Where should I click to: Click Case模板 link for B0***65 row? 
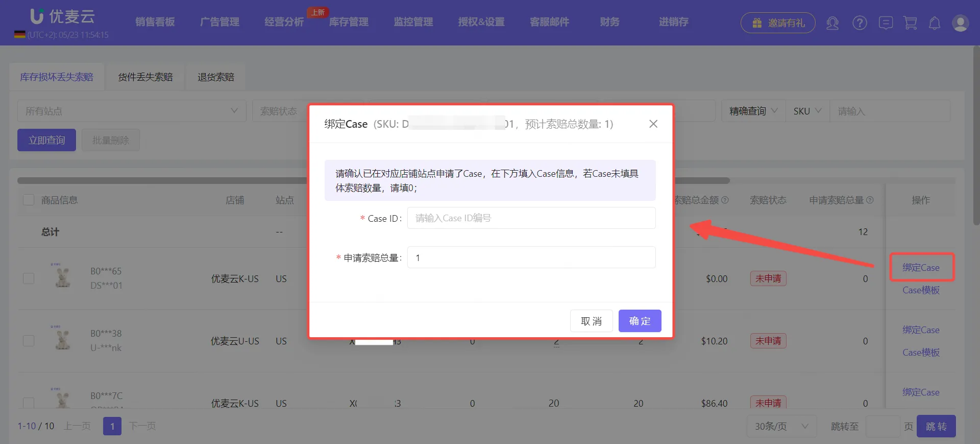point(921,290)
